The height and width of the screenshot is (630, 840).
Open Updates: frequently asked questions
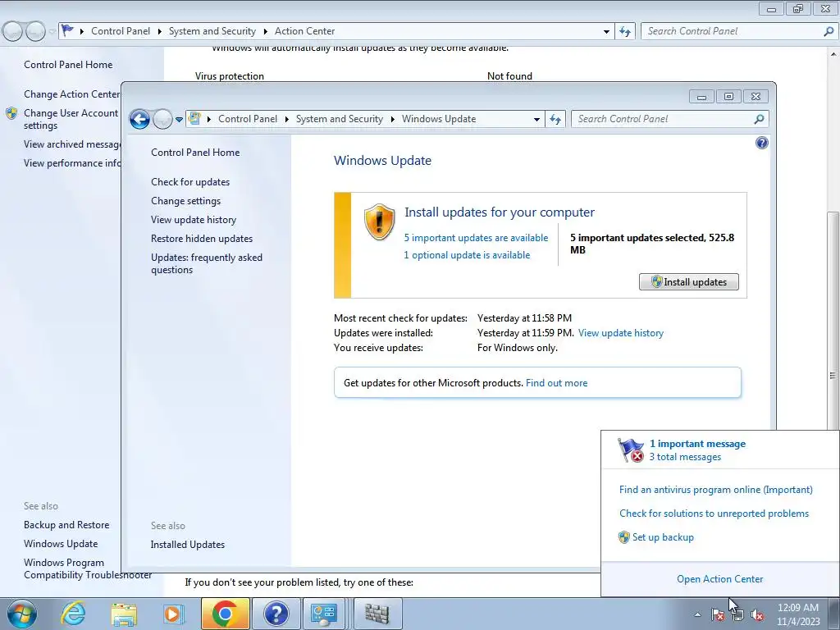(x=206, y=263)
